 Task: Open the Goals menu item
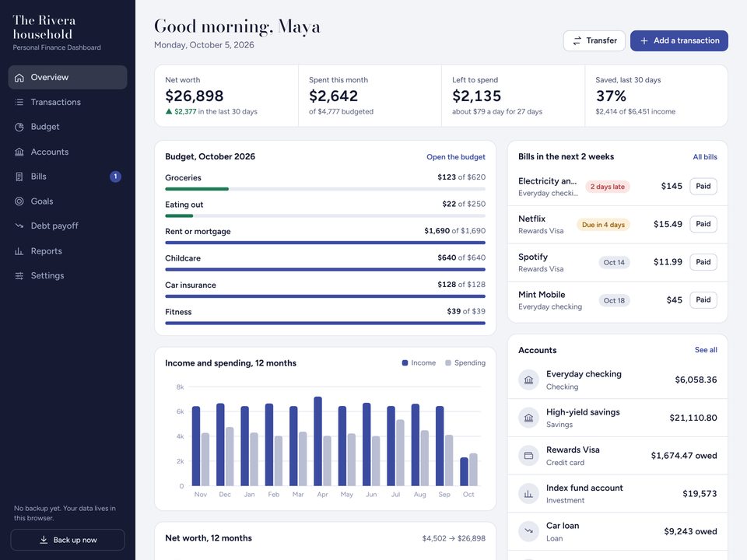pos(68,201)
